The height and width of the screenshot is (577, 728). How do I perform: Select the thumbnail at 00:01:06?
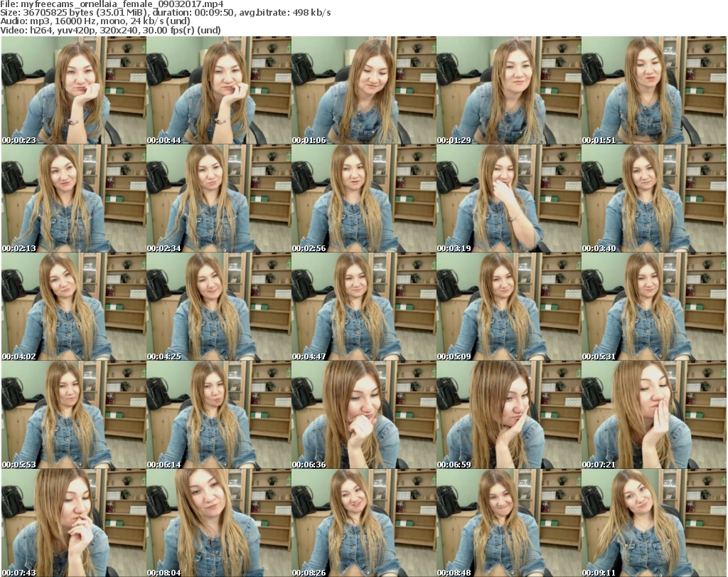(x=363, y=90)
